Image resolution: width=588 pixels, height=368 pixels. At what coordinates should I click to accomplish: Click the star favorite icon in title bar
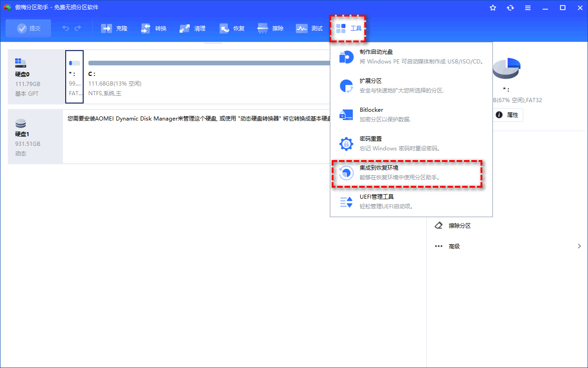click(493, 8)
